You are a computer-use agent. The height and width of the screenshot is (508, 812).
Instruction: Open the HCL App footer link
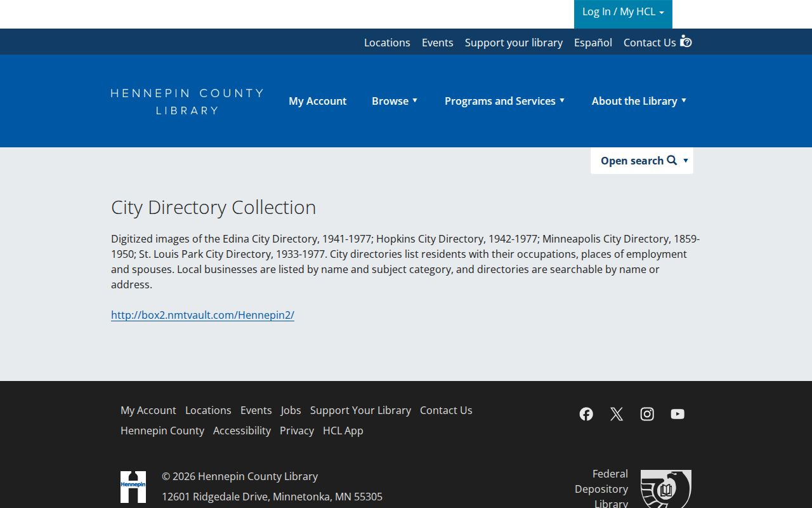click(x=343, y=431)
